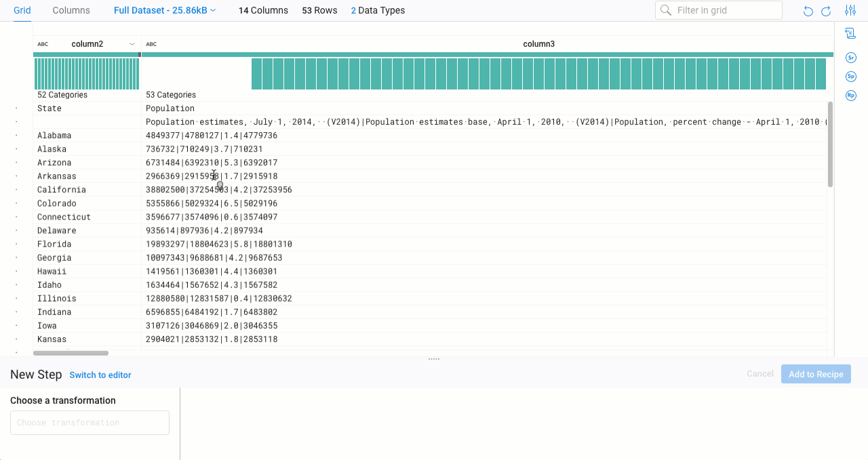
Task: Select the State cell
Action: 87,108
